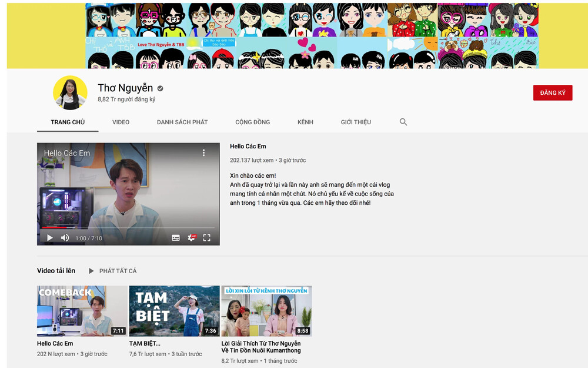The image size is (588, 368).
Task: Open the Hello Các Em title beside the player
Action: [248, 147]
